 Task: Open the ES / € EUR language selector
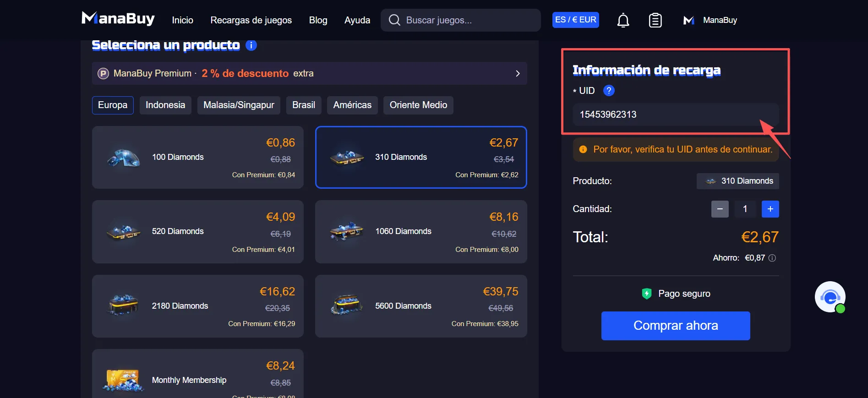[576, 20]
